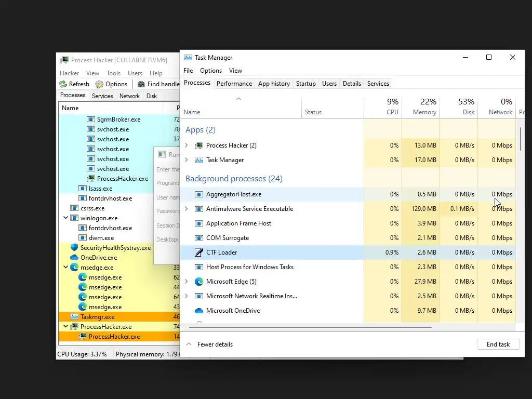
Task: Click Background processes (24) heading
Action: point(234,179)
